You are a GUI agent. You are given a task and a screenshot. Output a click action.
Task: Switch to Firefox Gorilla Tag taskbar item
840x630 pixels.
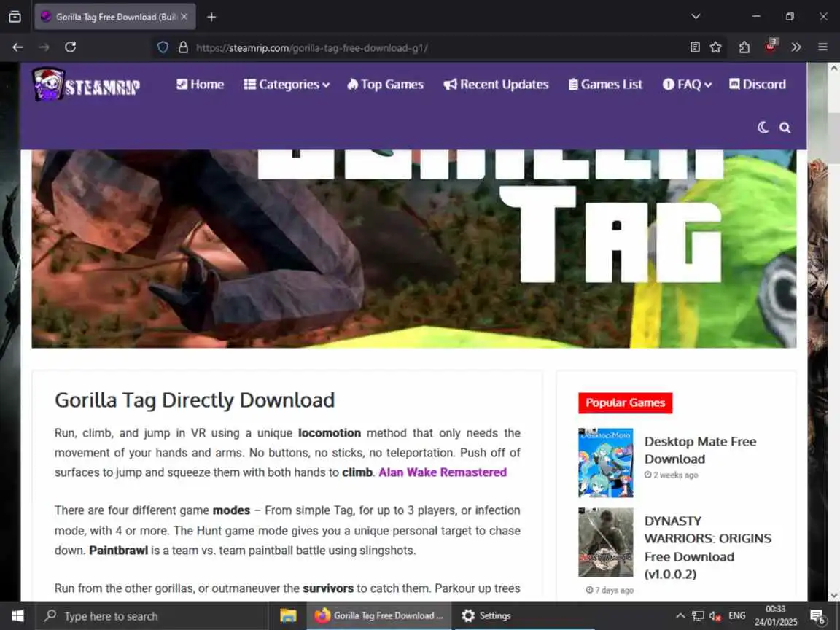pyautogui.click(x=379, y=616)
